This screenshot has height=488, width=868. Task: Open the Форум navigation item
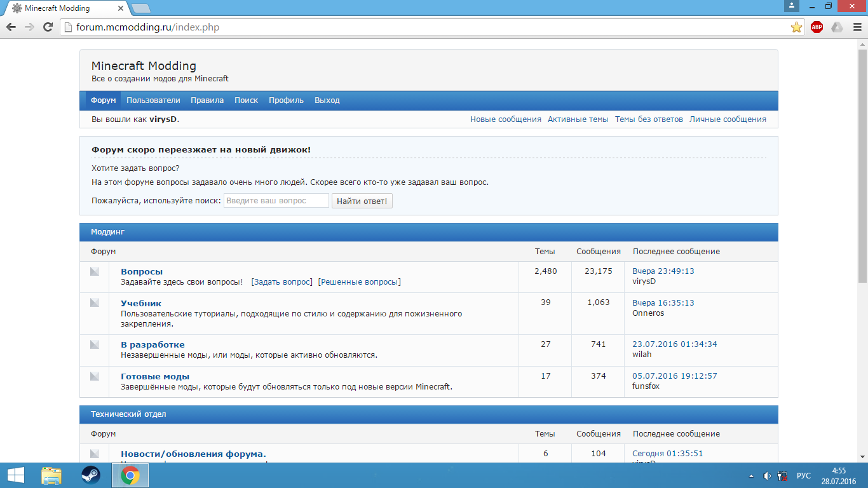click(103, 100)
